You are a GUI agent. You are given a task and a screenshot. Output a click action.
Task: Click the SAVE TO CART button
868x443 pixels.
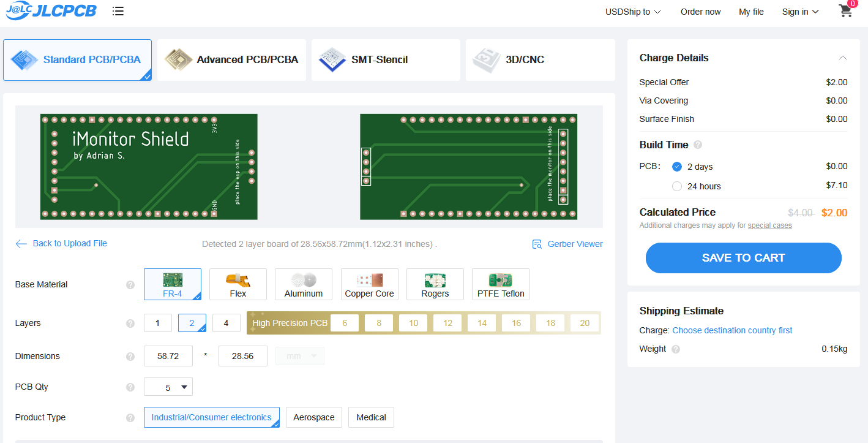(743, 258)
